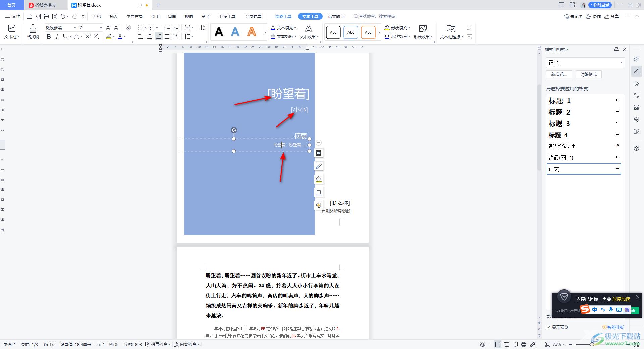Viewport: 644px width, 349px height.
Task: Apply the 标题 2 style
Action: tap(584, 112)
